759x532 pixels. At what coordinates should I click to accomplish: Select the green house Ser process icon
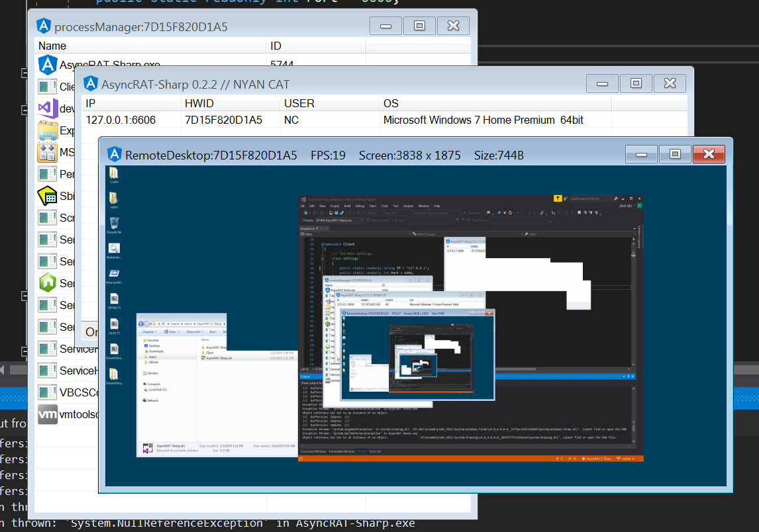pyautogui.click(x=48, y=283)
